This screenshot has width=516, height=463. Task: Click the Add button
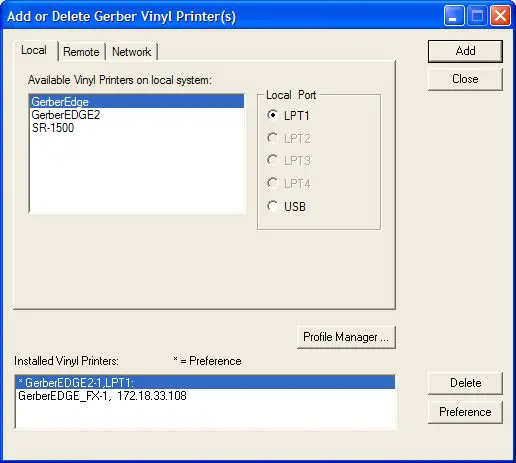click(x=465, y=51)
